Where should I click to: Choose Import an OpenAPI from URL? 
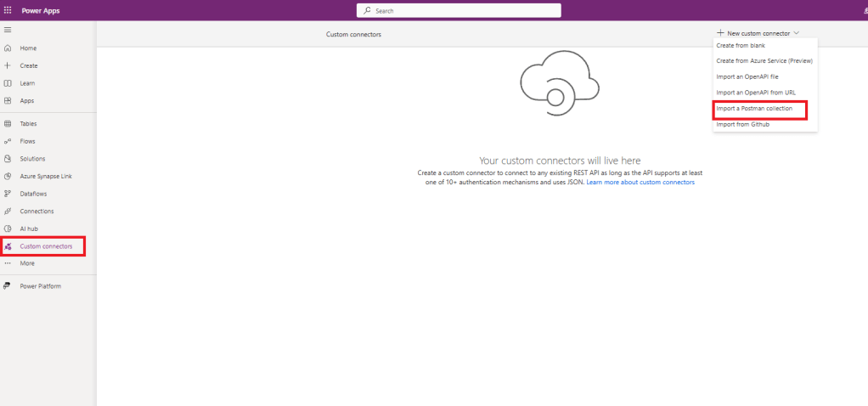tap(756, 93)
